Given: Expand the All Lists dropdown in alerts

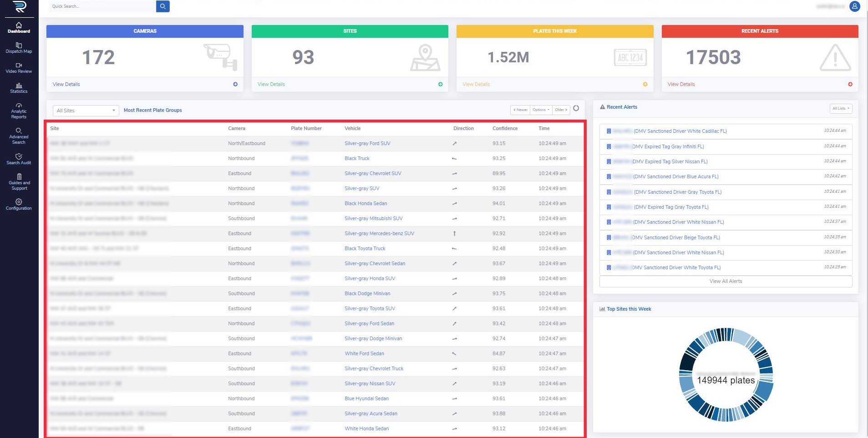Looking at the screenshot, I should pos(840,108).
